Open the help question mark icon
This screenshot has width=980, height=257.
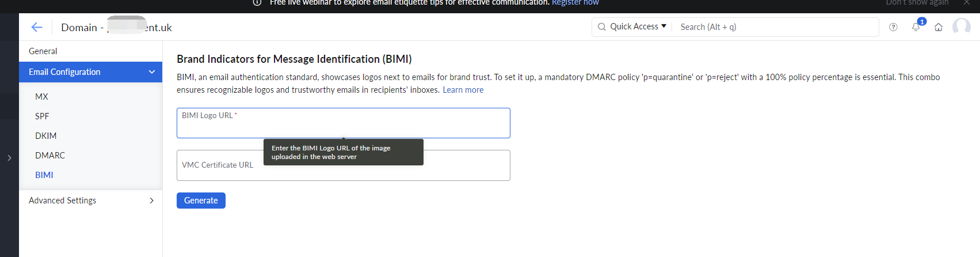click(893, 27)
